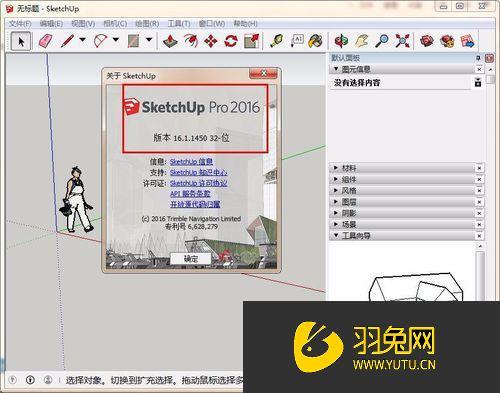This screenshot has width=500, height=393.
Task: Pin the 默认面板 tray
Action: (x=478, y=58)
